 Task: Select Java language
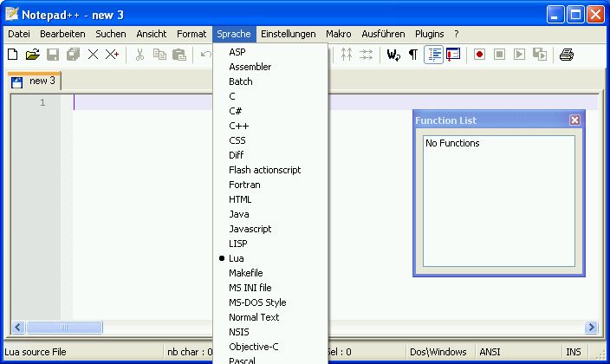coord(270,214)
